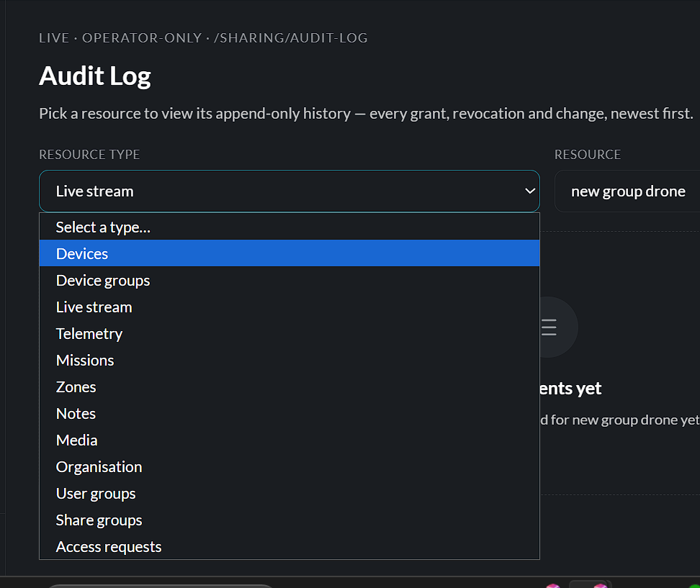
Task: Pick the Organisation option
Action: [x=290, y=466]
